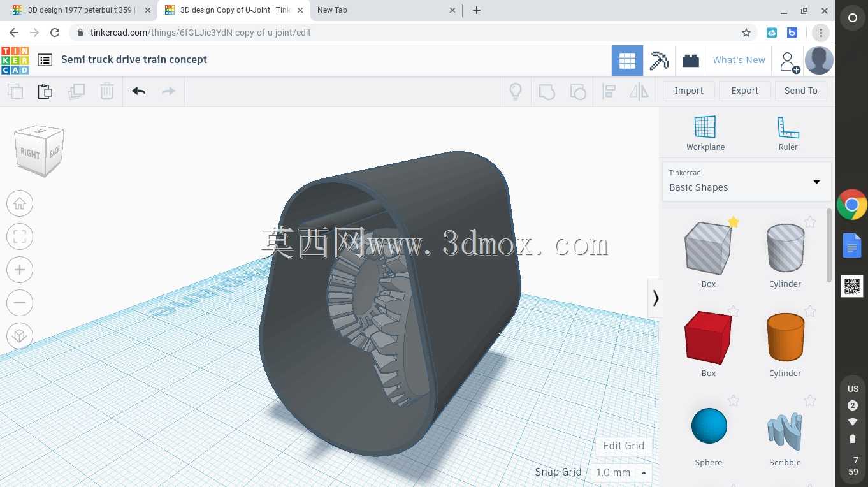Screen dimensions: 868x487
Task: Open Google Docs from the shelf
Action: [x=852, y=246]
